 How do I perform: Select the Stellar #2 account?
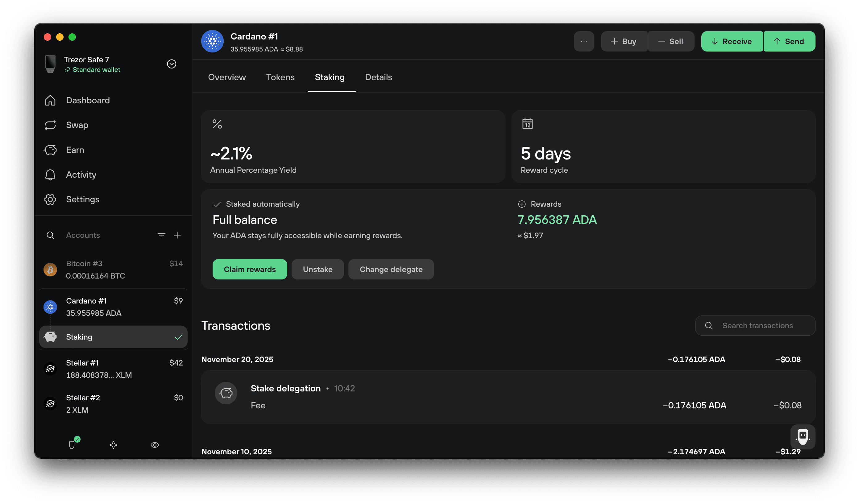[114, 404]
